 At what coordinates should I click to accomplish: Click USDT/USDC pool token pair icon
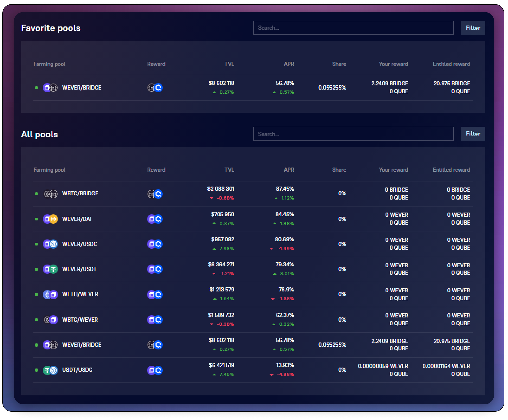coord(50,370)
